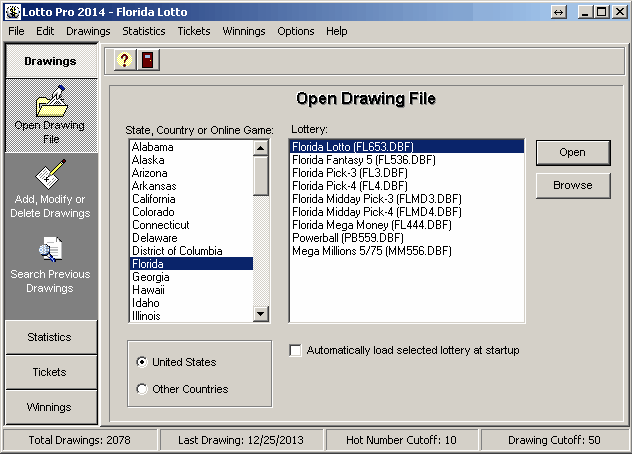
Task: Select Florida Mega Money (FL444.DBF)
Action: pos(407,225)
